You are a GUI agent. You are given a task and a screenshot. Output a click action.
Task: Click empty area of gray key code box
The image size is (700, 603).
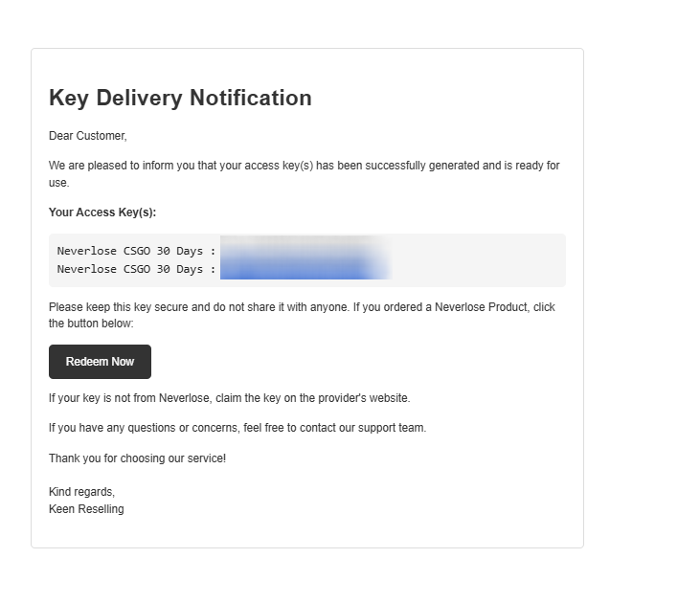point(478,260)
